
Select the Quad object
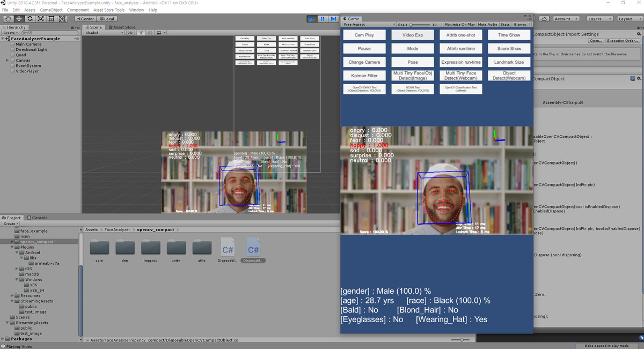(x=20, y=55)
